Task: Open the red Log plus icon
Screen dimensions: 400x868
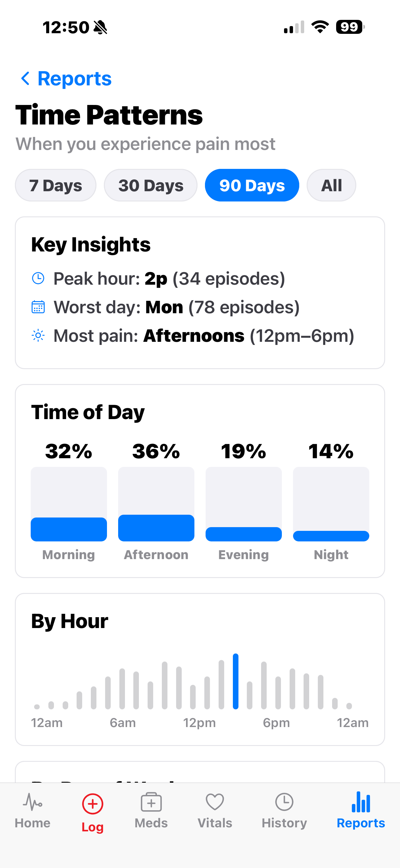Action: (x=93, y=804)
